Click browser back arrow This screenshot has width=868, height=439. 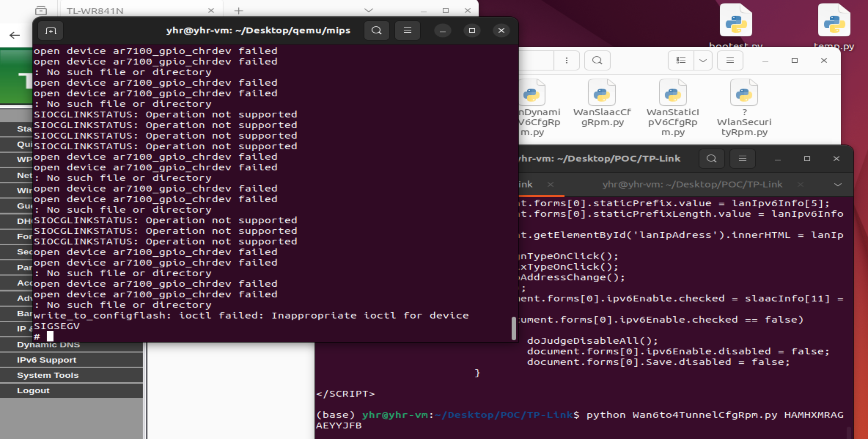tap(14, 35)
